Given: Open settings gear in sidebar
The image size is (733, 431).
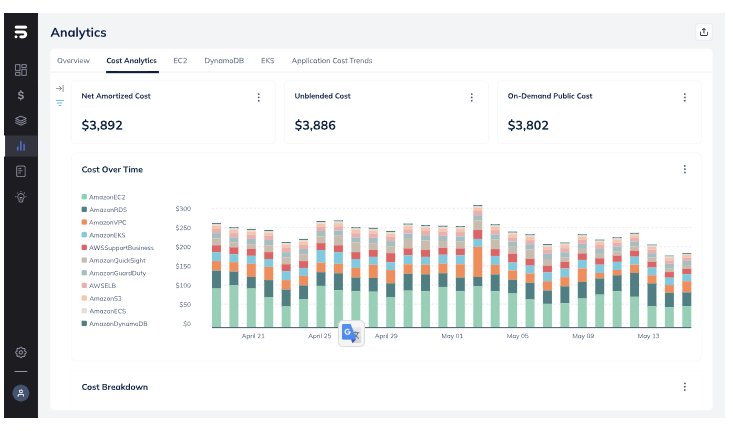Looking at the screenshot, I should coord(20,352).
